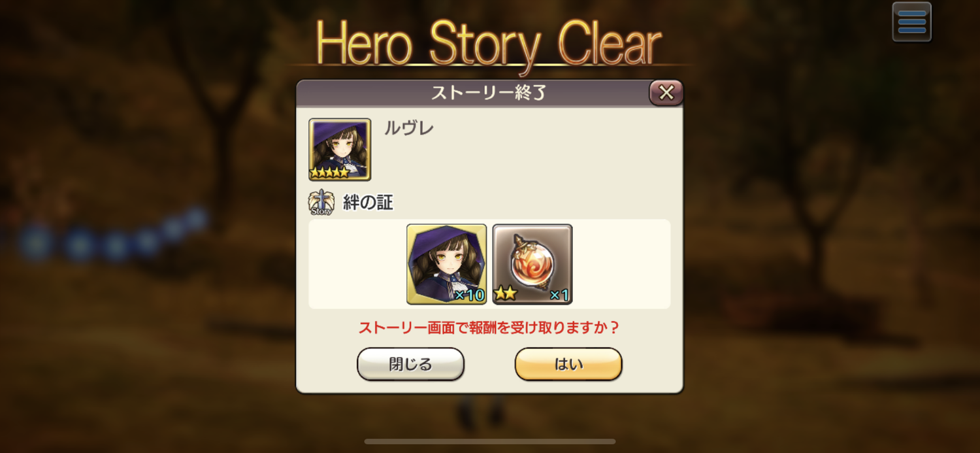Tap the ×10 quantity on shard reward
Viewport: 980px width, 453px height.
(470, 295)
